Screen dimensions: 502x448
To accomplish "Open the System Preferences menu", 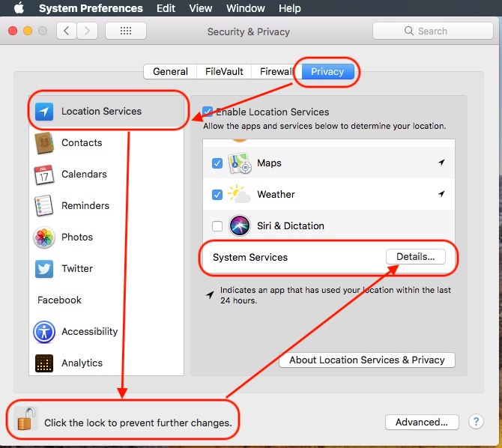I will pos(91,8).
